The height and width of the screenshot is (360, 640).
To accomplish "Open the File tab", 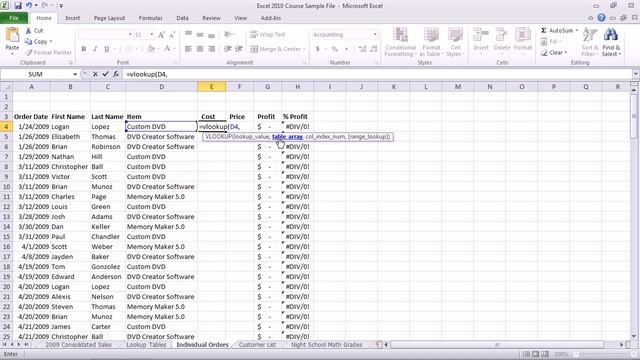I will (x=14, y=18).
